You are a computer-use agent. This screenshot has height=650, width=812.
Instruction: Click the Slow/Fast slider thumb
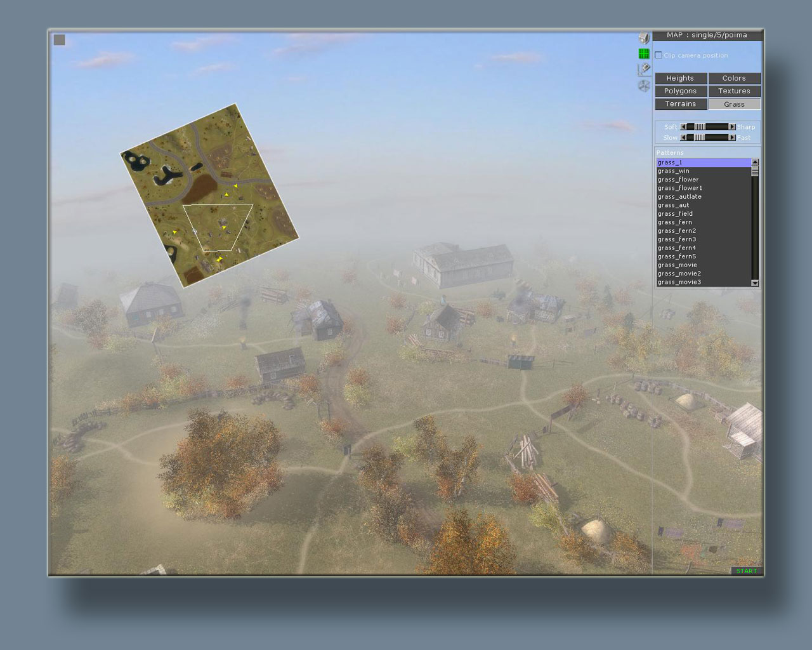pyautogui.click(x=699, y=137)
